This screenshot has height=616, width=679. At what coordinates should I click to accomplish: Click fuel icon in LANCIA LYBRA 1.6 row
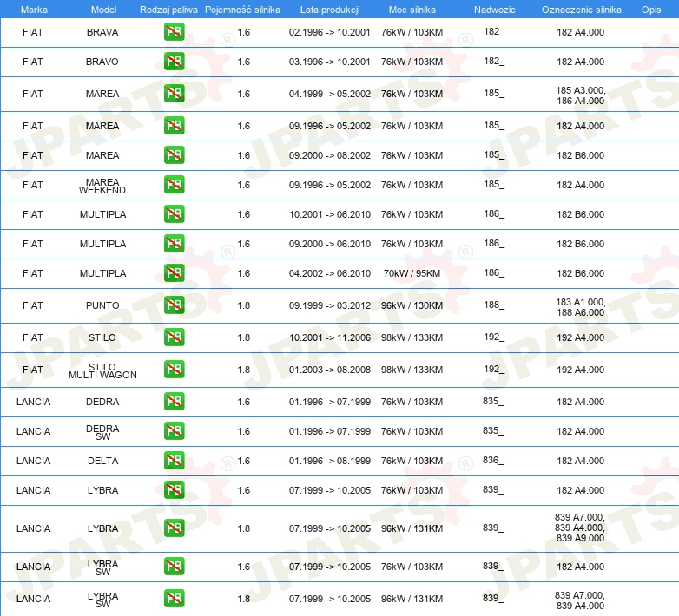[x=174, y=489]
